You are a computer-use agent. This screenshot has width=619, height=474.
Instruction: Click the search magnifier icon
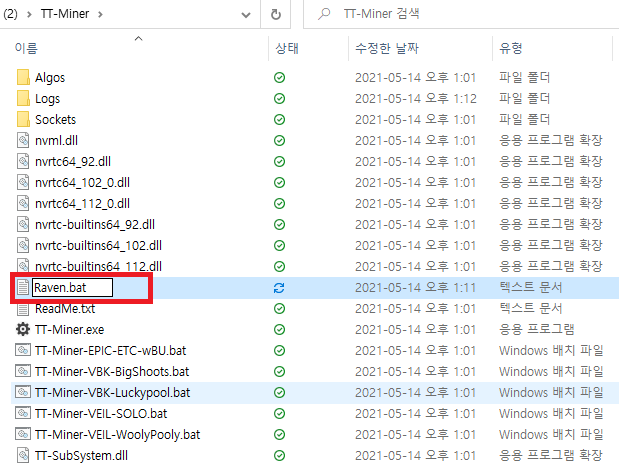point(324,14)
